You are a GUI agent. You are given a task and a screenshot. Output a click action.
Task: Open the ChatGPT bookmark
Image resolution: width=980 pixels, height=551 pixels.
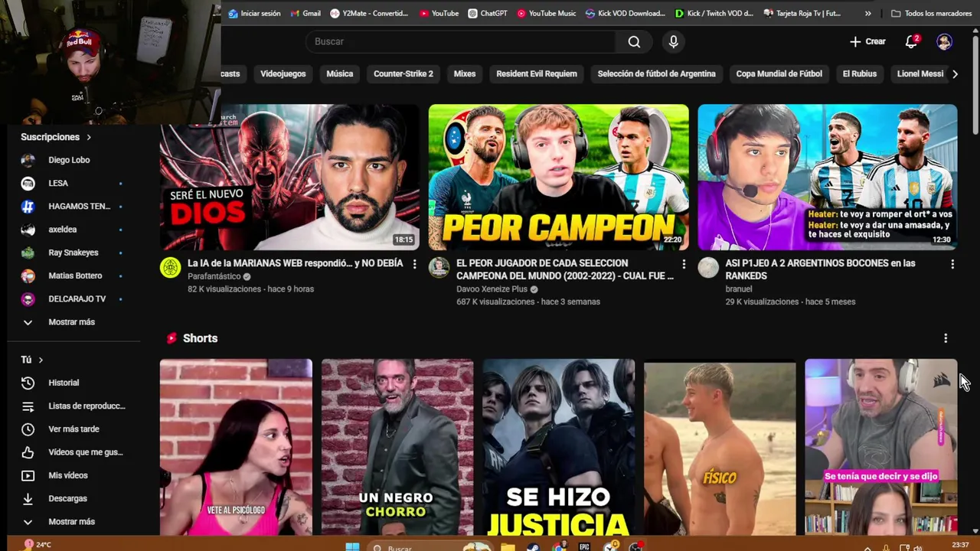click(488, 13)
